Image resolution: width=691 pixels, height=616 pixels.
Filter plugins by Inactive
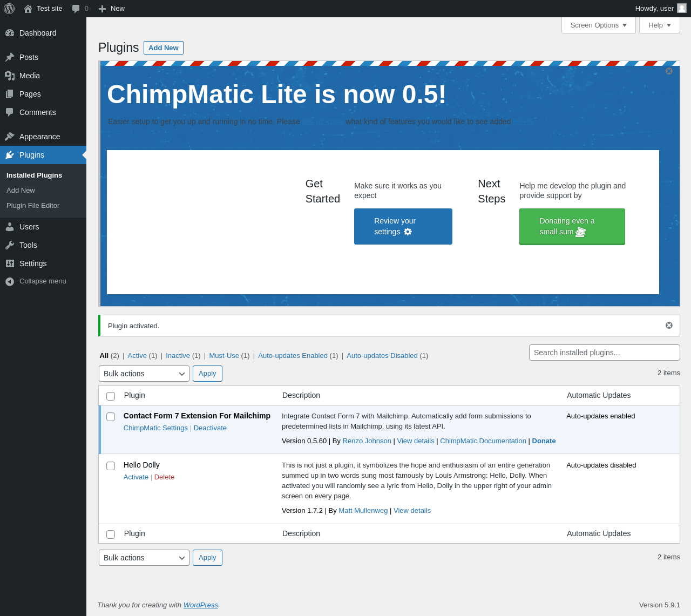178,356
